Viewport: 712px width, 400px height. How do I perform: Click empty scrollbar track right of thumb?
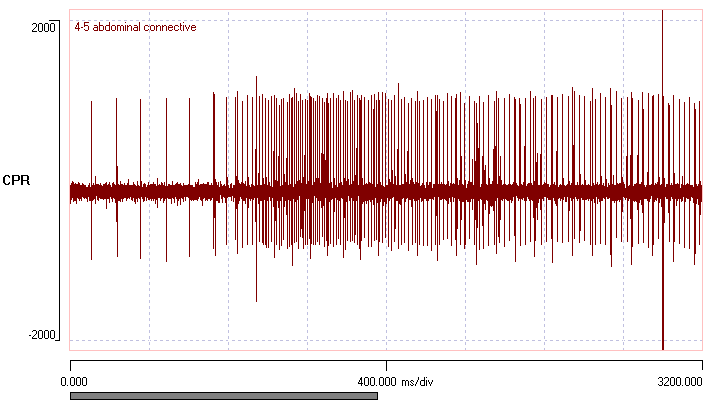coord(540,395)
